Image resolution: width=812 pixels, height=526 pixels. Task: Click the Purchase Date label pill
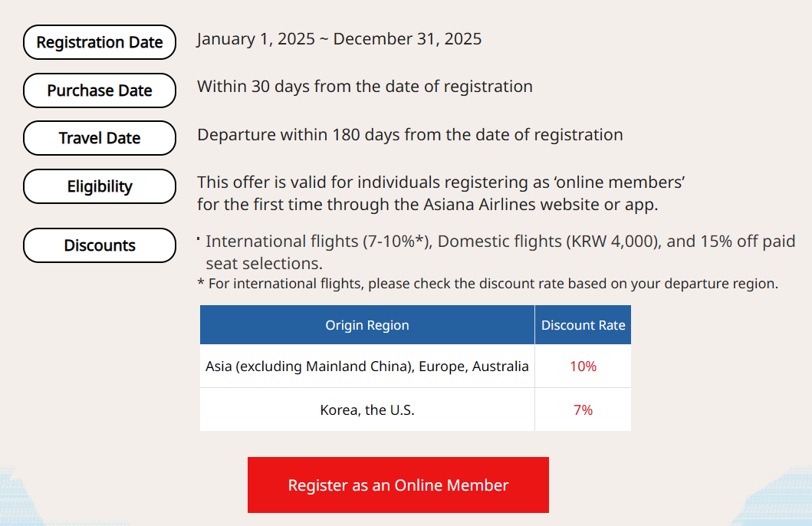[x=100, y=90]
